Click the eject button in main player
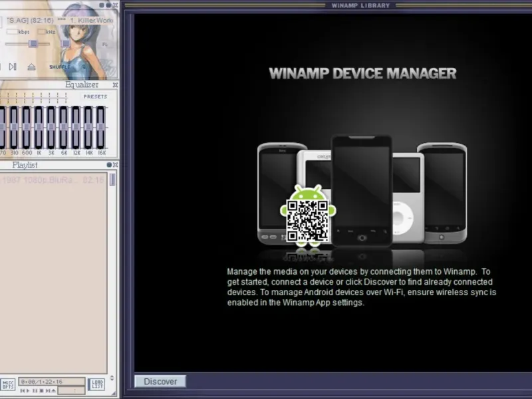 coord(31,67)
